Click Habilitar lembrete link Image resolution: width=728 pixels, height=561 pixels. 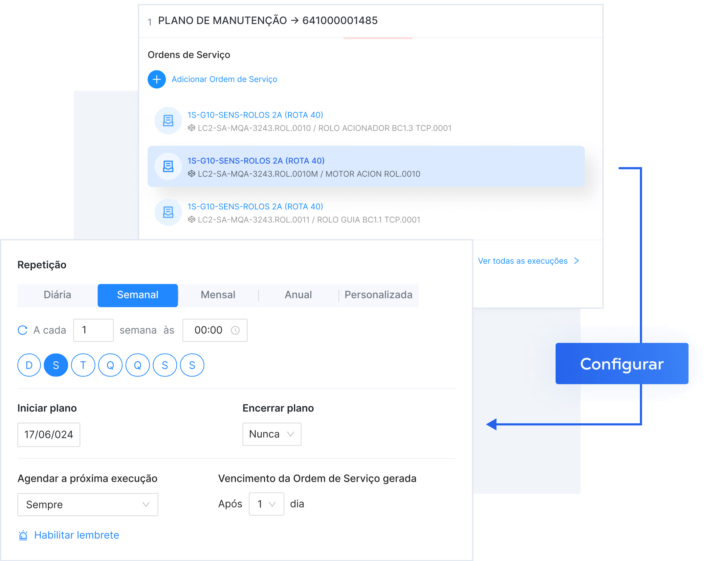77,535
